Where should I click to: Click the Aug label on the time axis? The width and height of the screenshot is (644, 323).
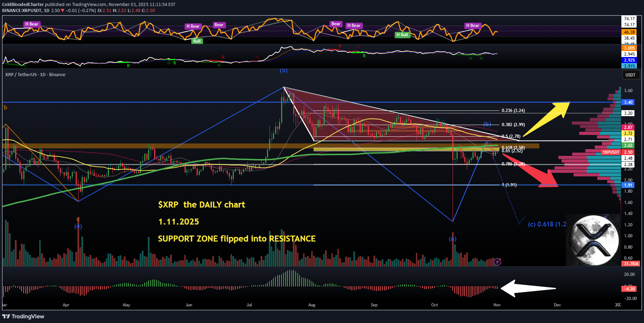[312, 305]
